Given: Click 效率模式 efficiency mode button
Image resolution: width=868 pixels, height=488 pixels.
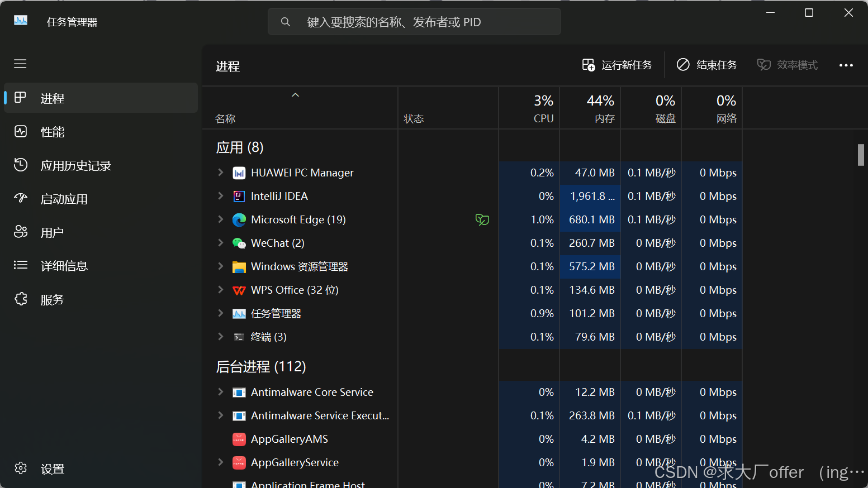Looking at the screenshot, I should click(x=788, y=65).
